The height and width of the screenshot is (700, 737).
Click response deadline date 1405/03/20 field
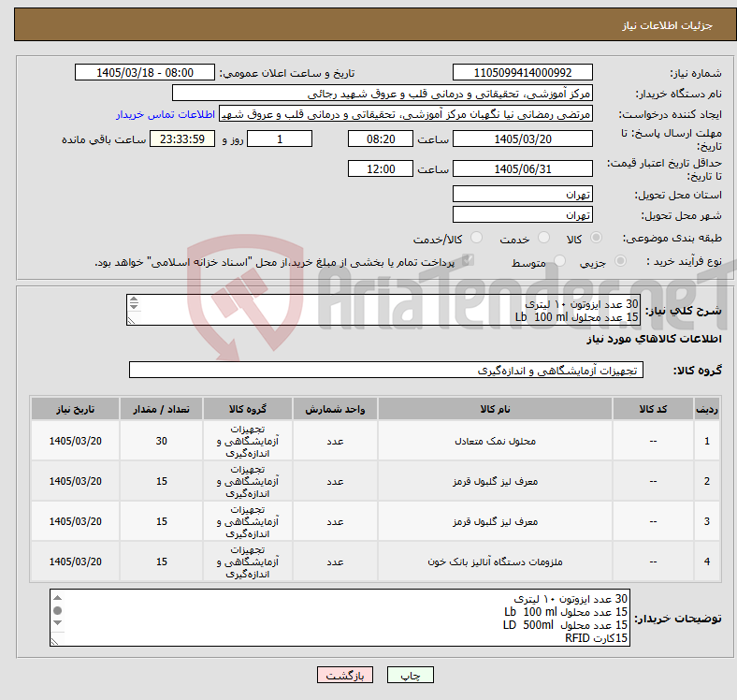[x=522, y=139]
